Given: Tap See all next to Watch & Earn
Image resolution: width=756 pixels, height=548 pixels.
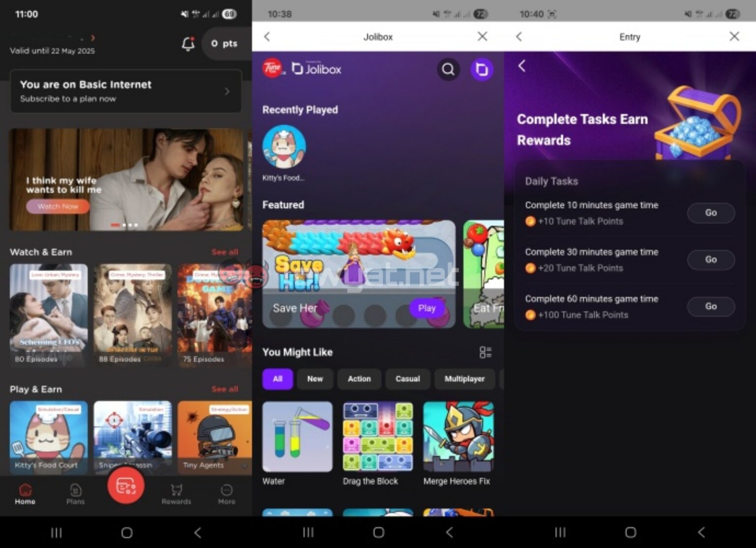Looking at the screenshot, I should point(224,252).
